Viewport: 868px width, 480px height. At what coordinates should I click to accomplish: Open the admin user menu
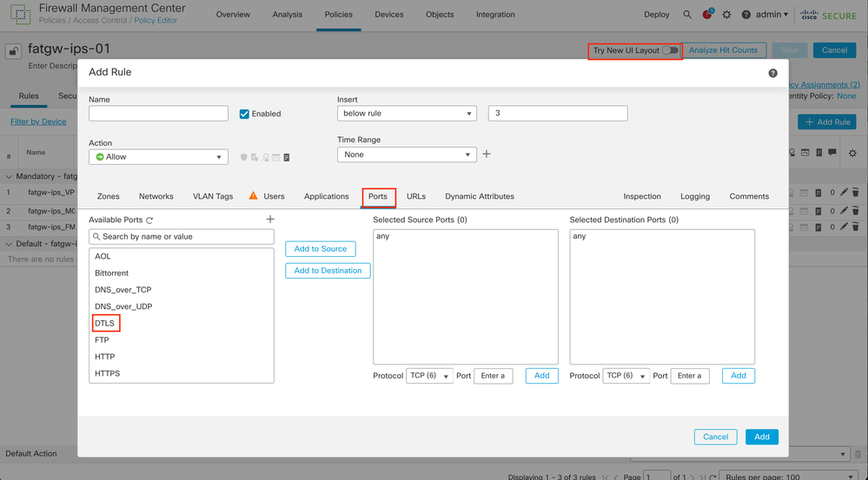point(772,15)
